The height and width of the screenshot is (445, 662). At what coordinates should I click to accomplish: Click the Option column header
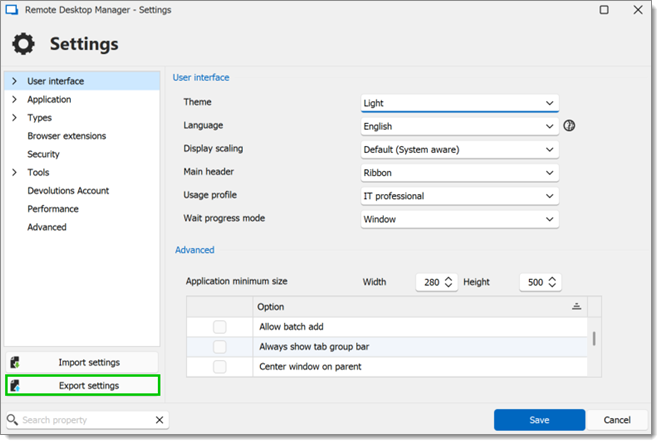coord(420,307)
